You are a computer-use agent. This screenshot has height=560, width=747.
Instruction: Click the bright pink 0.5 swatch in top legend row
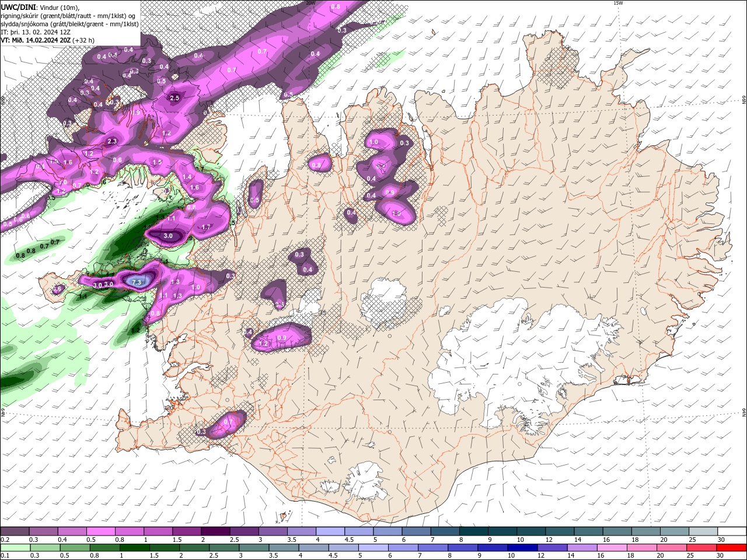pyautogui.click(x=100, y=531)
